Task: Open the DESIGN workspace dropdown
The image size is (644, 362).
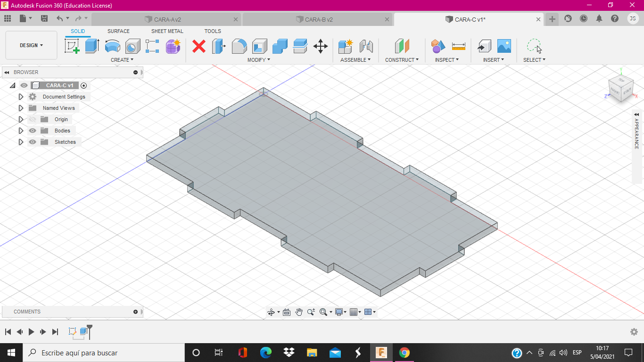Action: (x=31, y=45)
